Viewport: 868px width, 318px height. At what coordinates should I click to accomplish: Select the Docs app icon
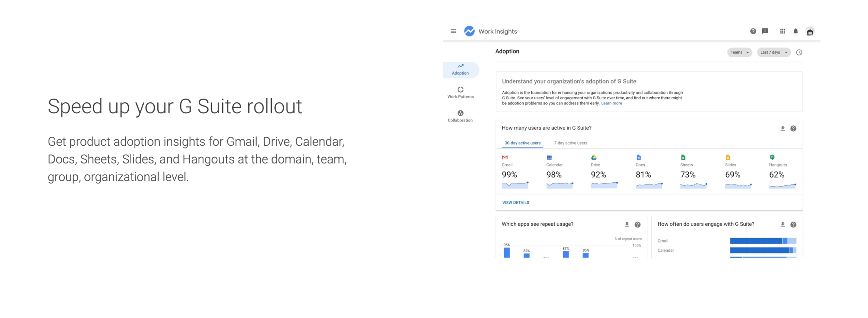(x=639, y=157)
